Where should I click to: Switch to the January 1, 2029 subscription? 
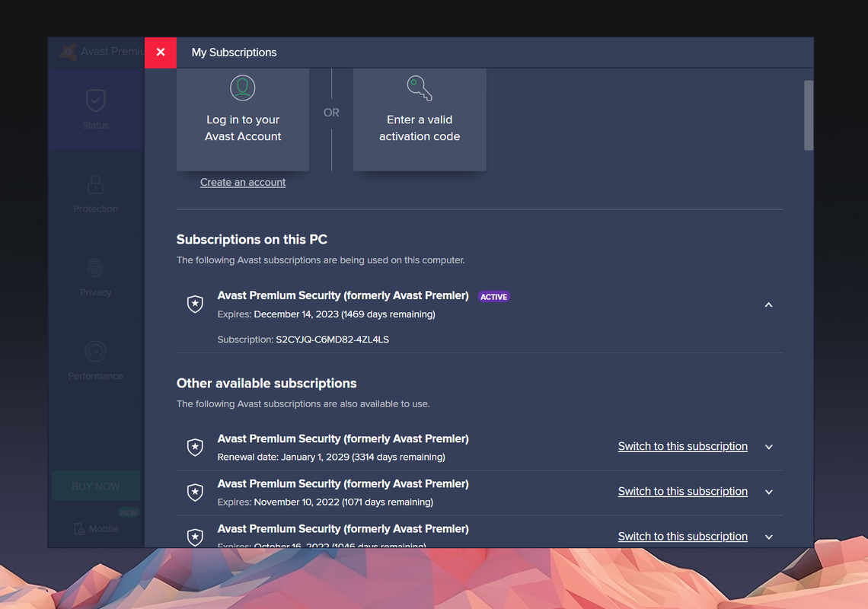682,446
